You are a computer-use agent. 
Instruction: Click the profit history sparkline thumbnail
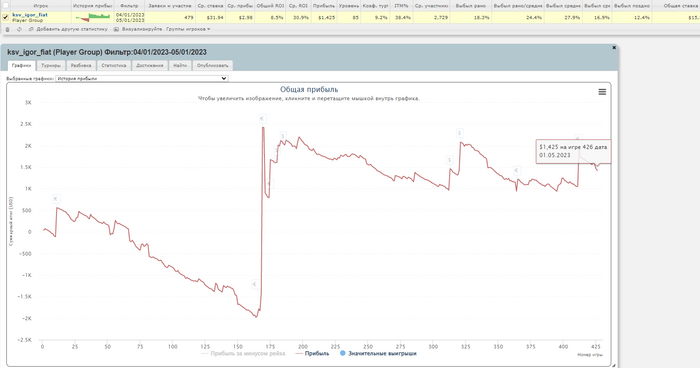(93, 17)
